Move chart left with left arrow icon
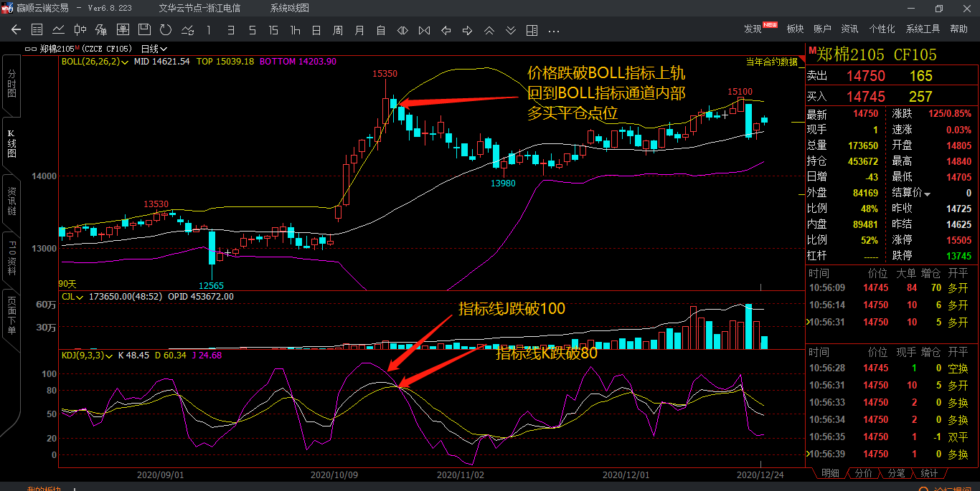Image resolution: width=980 pixels, height=491 pixels. [x=446, y=30]
